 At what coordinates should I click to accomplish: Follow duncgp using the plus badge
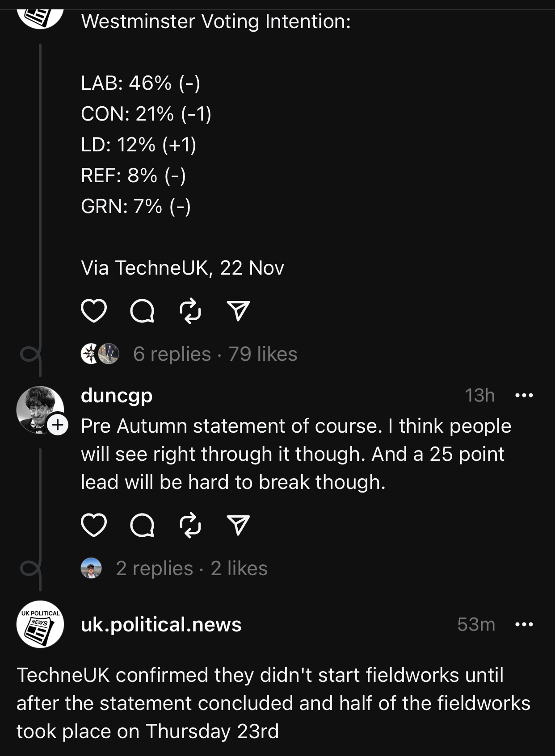tap(58, 425)
